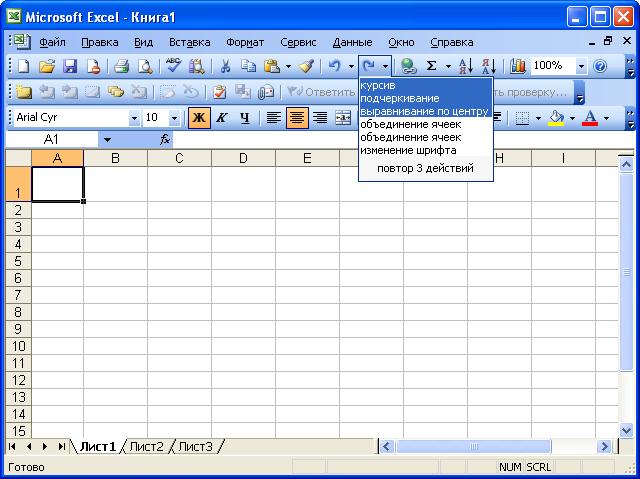The width and height of the screenshot is (640, 479).
Task: Click the vertical scrollbar down arrow
Action: point(626,430)
